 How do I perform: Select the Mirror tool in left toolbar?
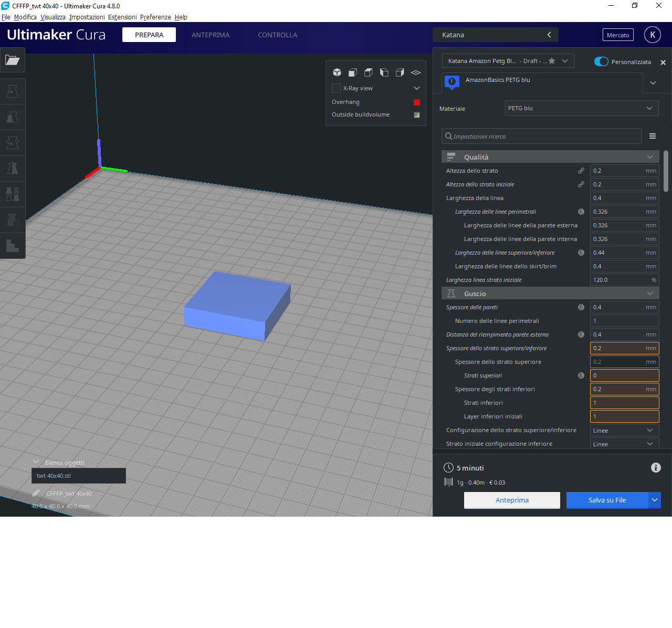tap(13, 169)
